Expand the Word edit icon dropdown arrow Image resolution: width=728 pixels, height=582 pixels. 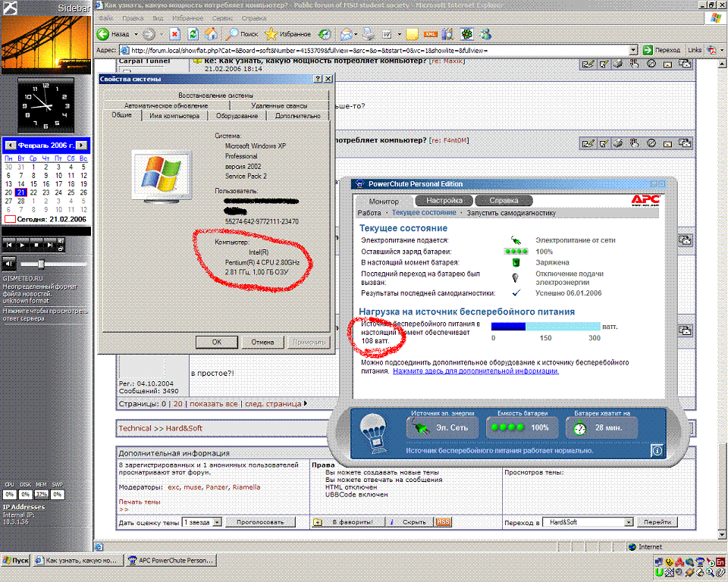400,34
